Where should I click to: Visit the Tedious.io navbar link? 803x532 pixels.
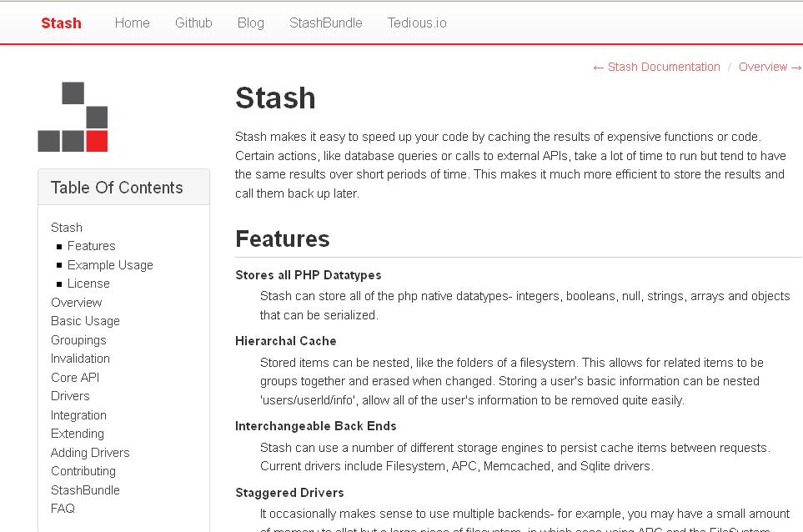click(x=417, y=23)
